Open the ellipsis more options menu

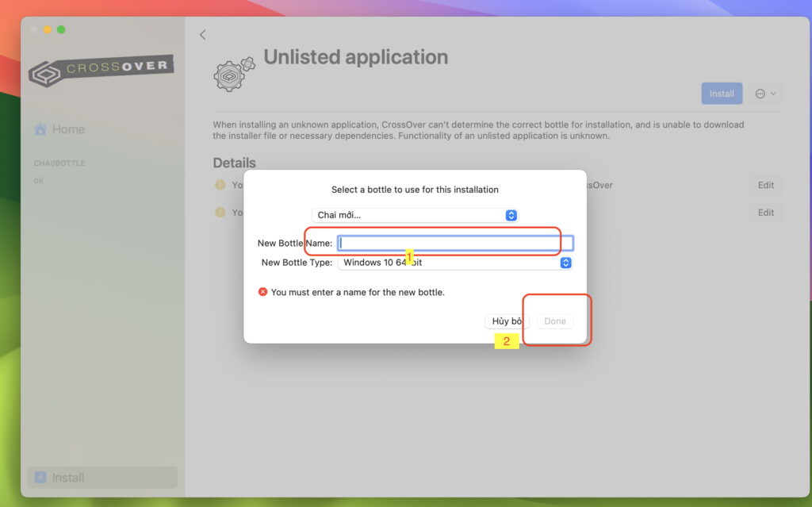765,94
